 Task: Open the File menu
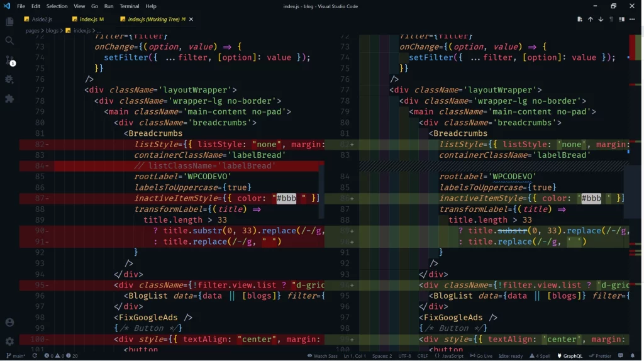[21, 6]
